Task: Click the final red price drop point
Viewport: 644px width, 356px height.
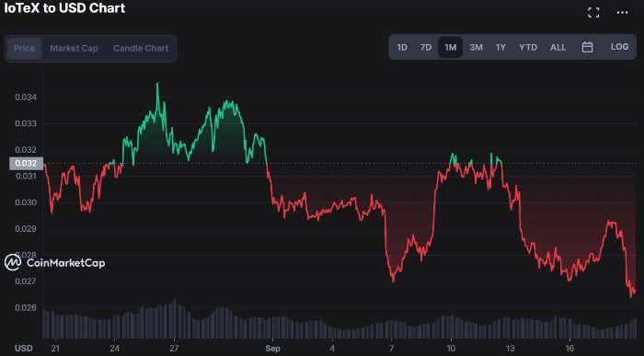Action: [631, 296]
